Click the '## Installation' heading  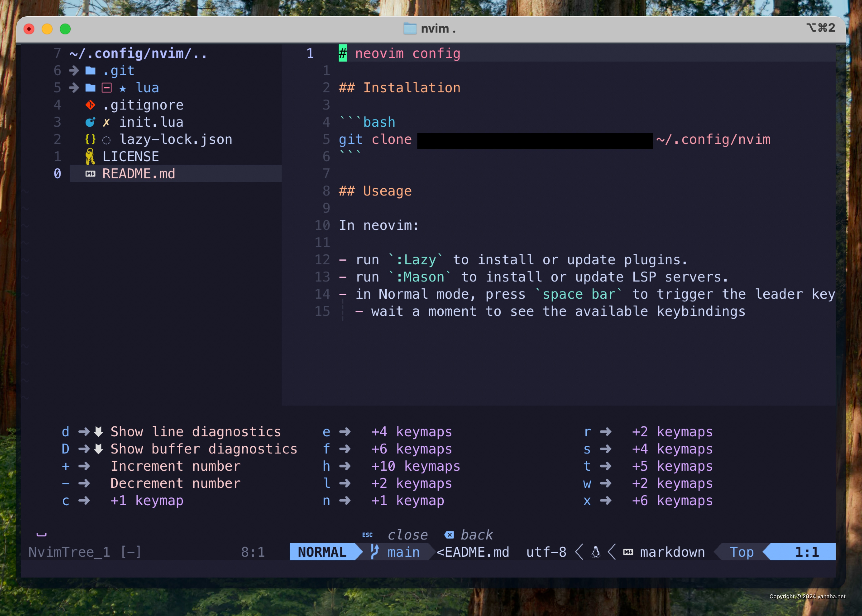tap(400, 88)
